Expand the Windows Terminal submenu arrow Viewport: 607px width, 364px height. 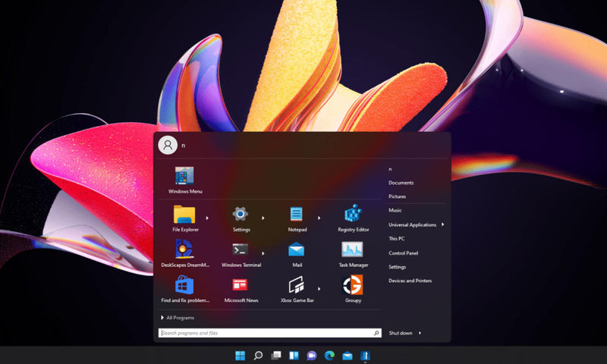[x=263, y=253]
